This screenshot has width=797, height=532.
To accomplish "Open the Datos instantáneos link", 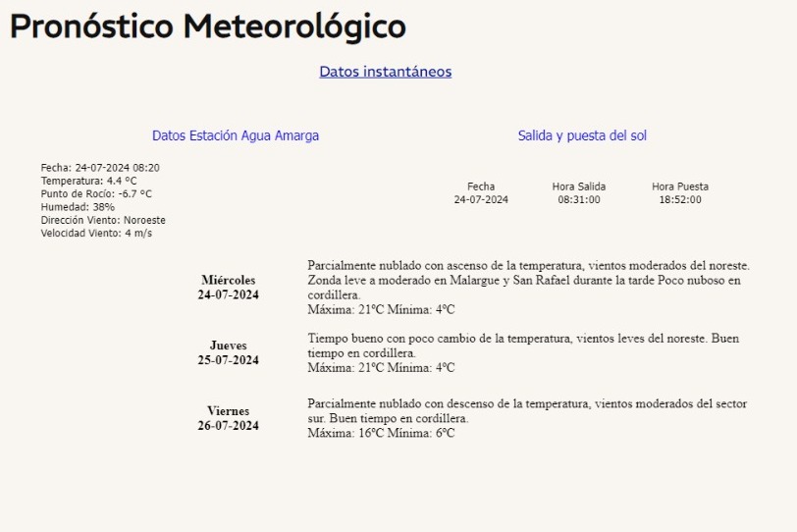I will [x=385, y=72].
